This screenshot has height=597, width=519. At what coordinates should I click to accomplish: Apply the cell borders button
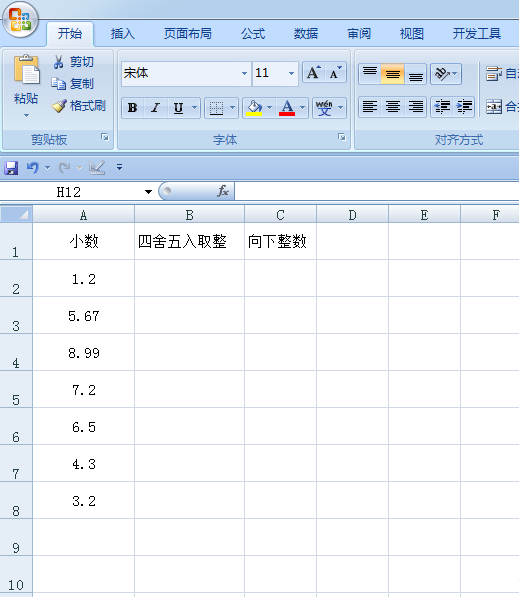(216, 108)
